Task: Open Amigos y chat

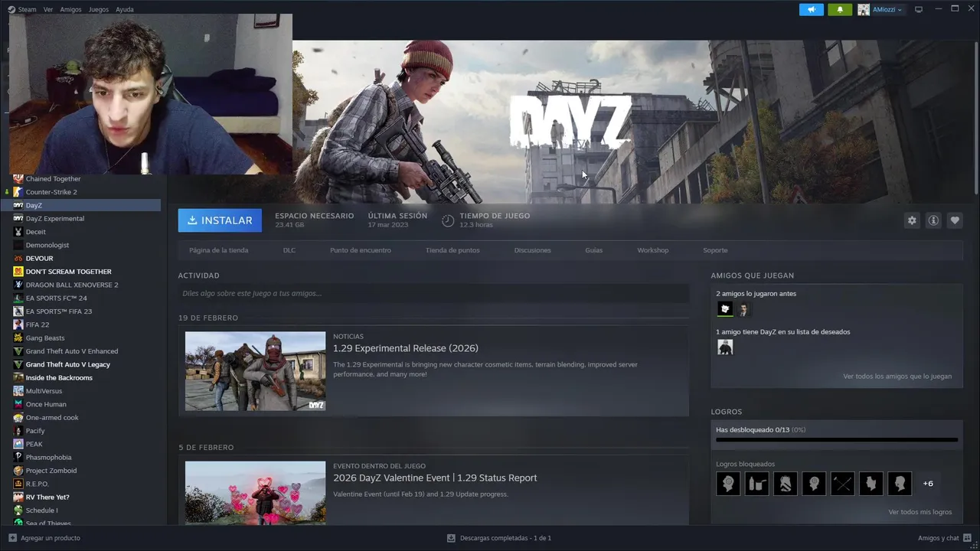Action: pos(943,538)
